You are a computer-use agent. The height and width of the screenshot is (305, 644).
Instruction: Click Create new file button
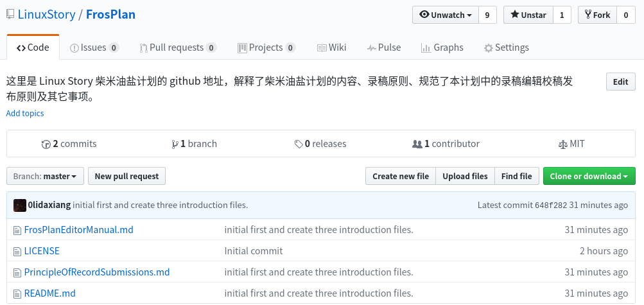click(x=401, y=176)
